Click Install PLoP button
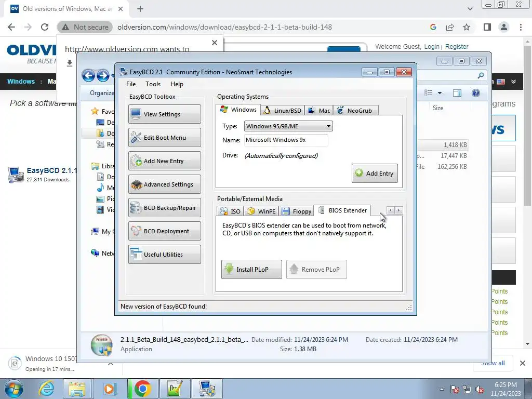The image size is (532, 399). pyautogui.click(x=251, y=270)
